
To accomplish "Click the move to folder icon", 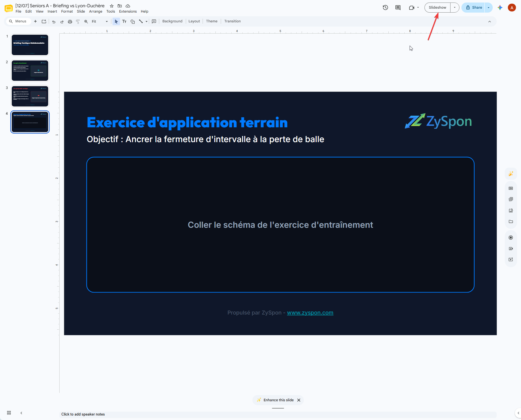I will [x=120, y=6].
